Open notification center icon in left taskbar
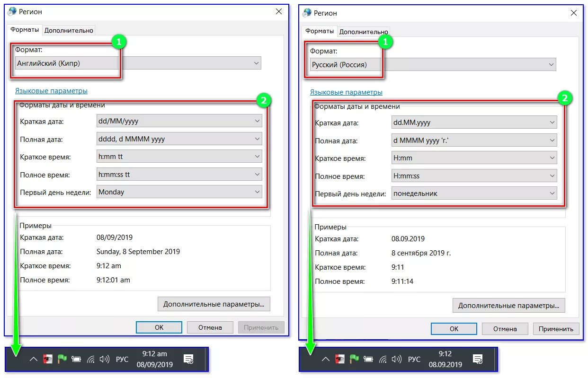The height and width of the screenshot is (378, 588). tap(188, 359)
